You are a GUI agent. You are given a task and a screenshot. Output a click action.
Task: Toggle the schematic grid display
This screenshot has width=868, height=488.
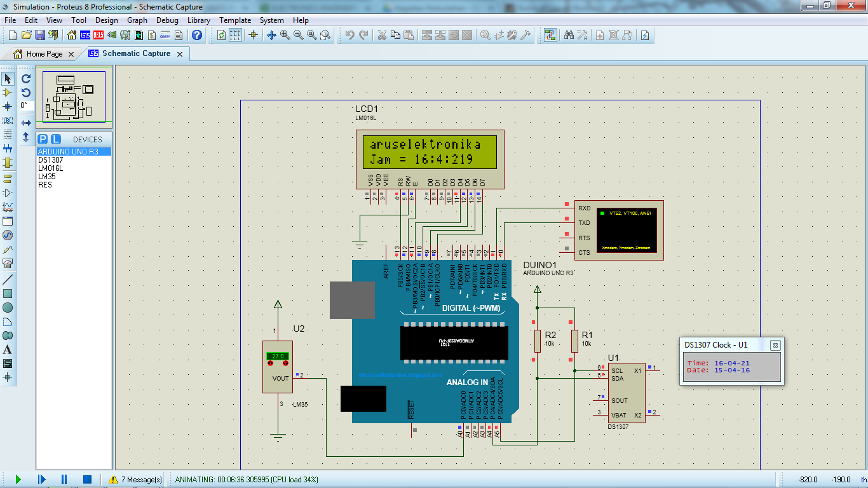[235, 35]
